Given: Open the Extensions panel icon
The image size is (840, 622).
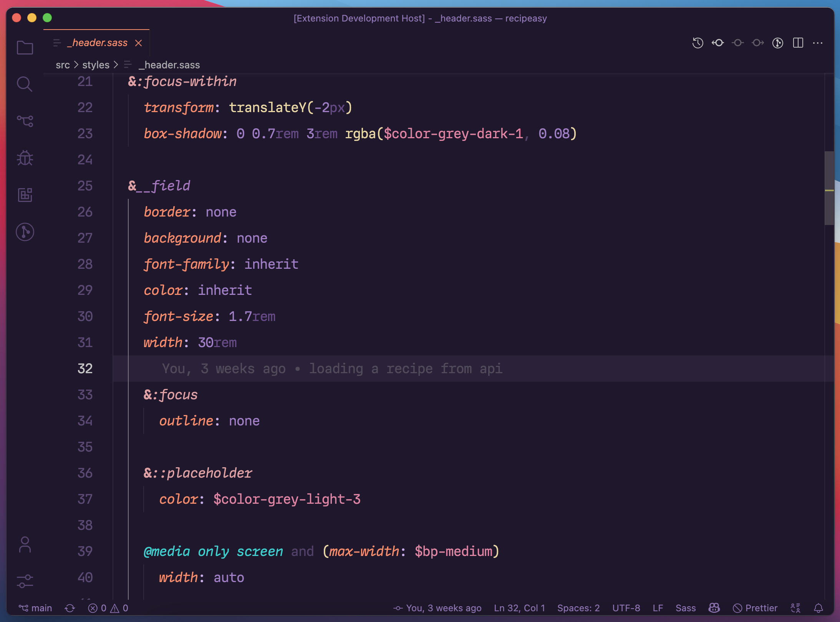Looking at the screenshot, I should [x=25, y=195].
